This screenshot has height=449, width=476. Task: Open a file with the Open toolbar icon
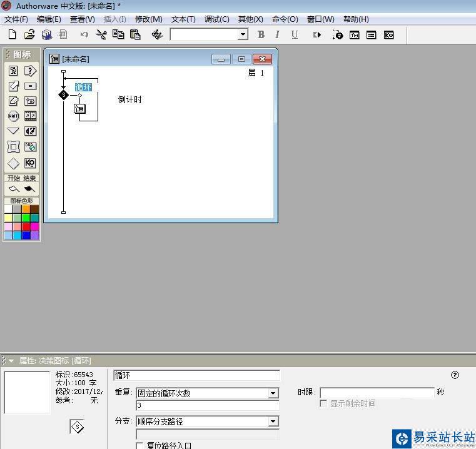(x=29, y=34)
